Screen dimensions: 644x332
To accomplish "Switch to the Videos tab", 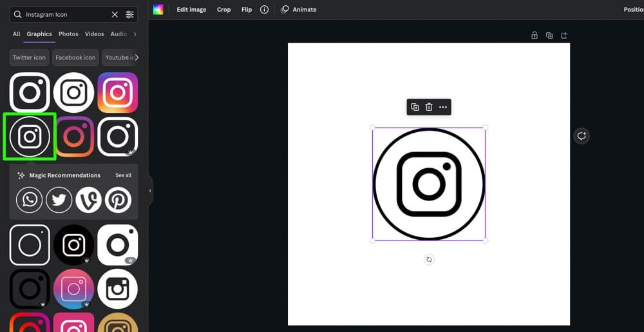I will pos(95,34).
